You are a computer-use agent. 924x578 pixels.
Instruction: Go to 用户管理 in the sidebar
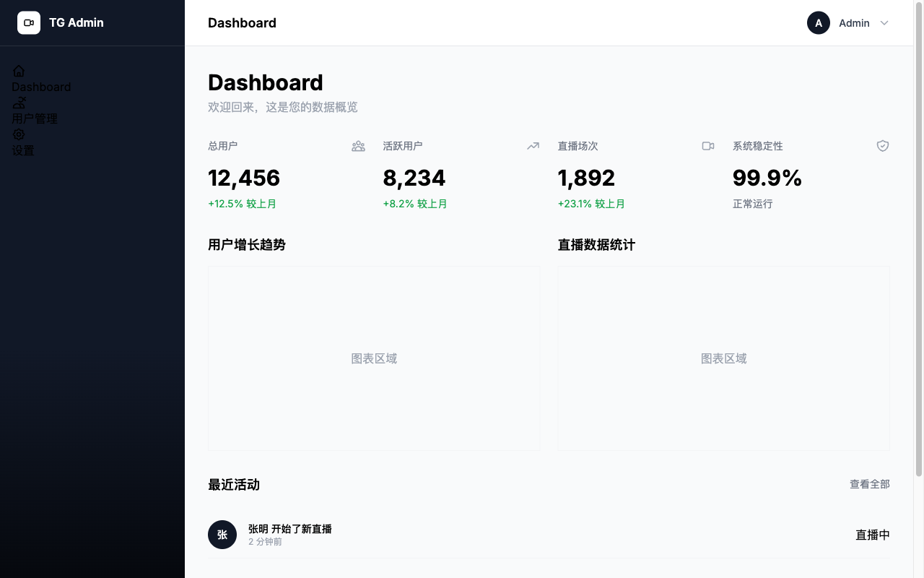(35, 118)
